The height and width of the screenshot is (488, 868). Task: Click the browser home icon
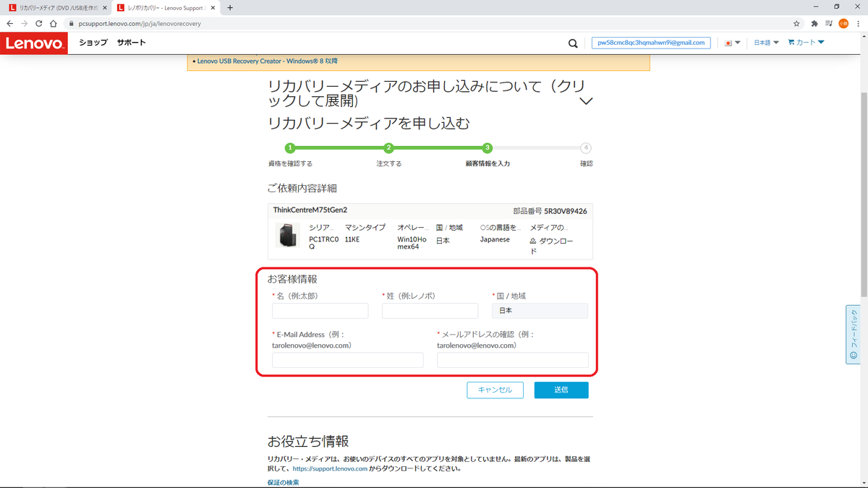pos(54,23)
